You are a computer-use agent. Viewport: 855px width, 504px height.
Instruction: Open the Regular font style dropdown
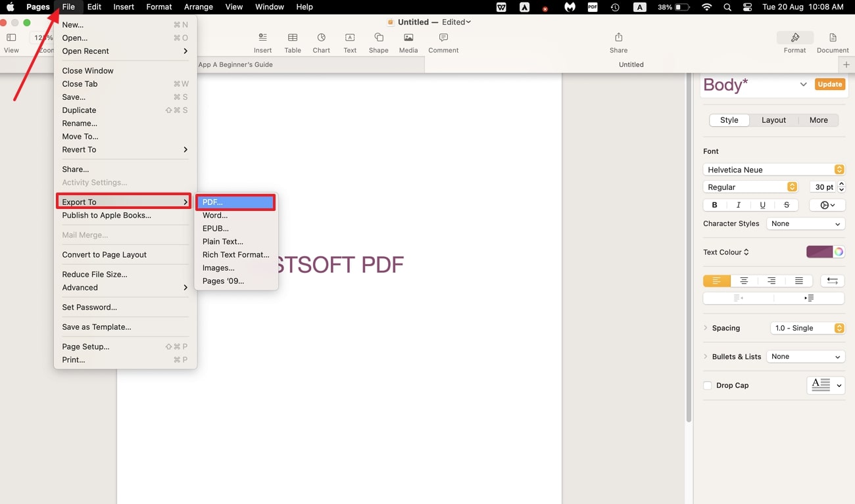click(750, 187)
